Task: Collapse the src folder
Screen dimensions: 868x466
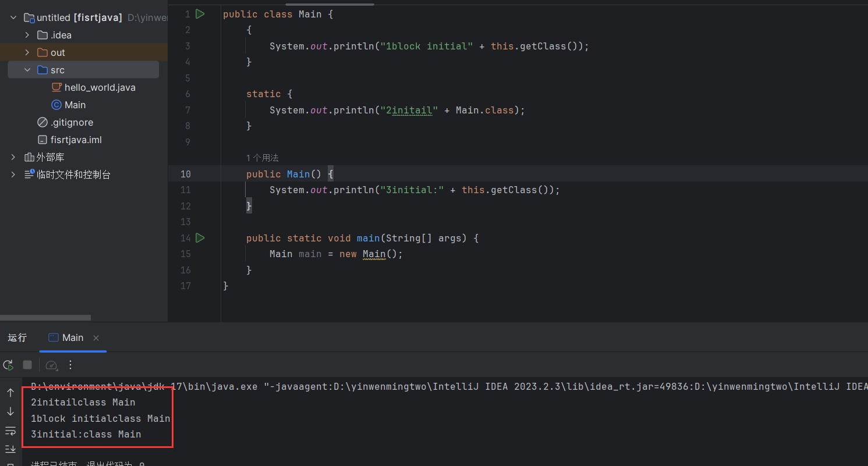Action: coord(27,70)
